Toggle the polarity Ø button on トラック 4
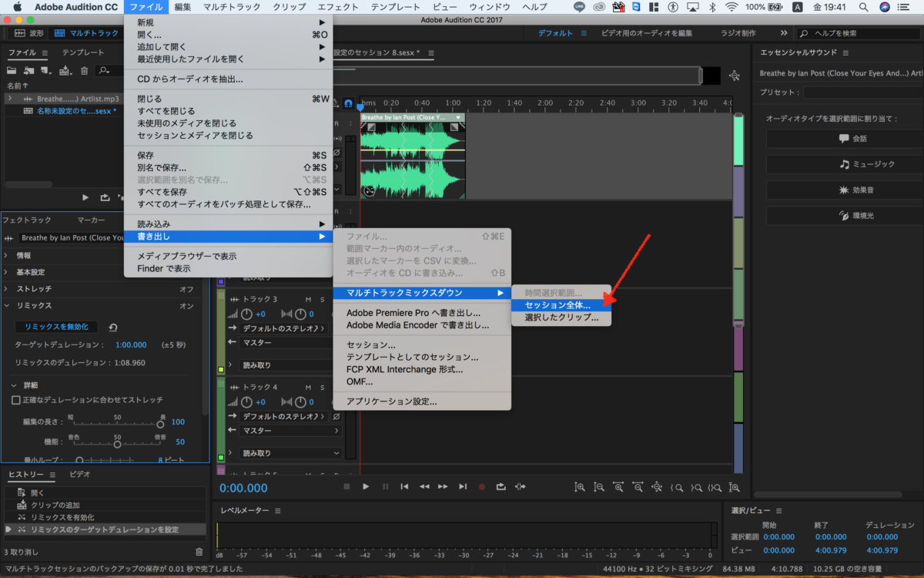Viewport: 924px width, 578px height. [x=336, y=416]
